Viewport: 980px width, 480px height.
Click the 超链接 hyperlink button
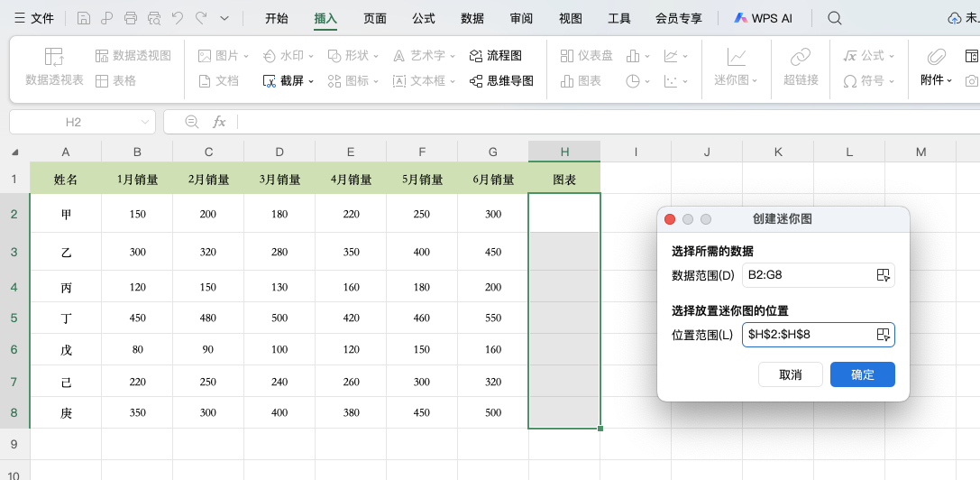pos(801,67)
